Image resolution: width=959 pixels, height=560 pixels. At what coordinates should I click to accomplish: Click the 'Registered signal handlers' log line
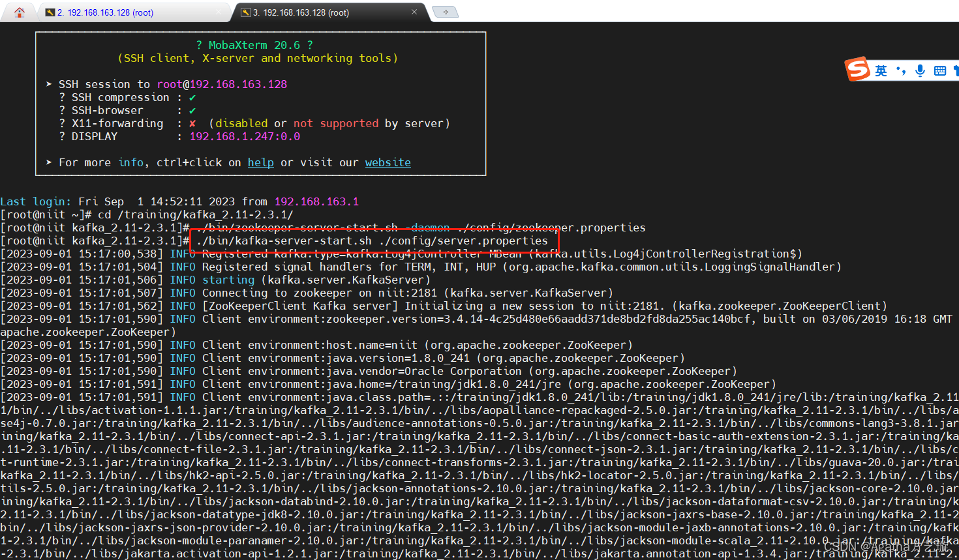pyautogui.click(x=421, y=267)
